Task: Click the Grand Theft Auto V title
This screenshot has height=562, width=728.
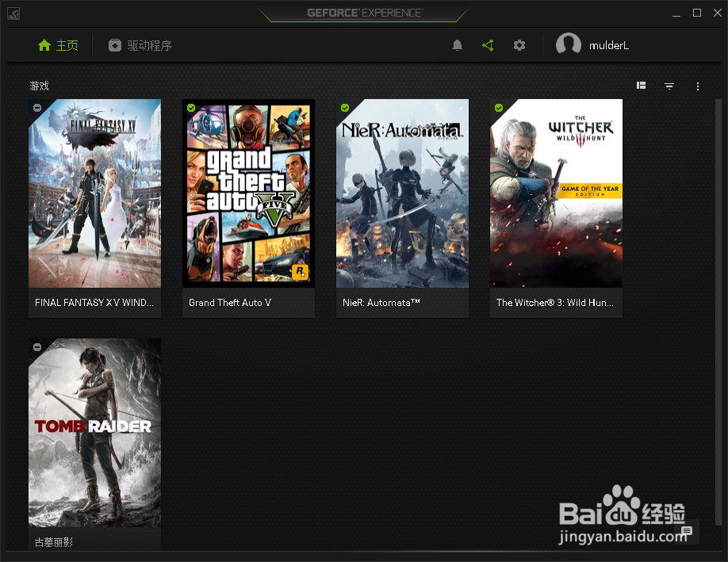Action: pos(230,303)
